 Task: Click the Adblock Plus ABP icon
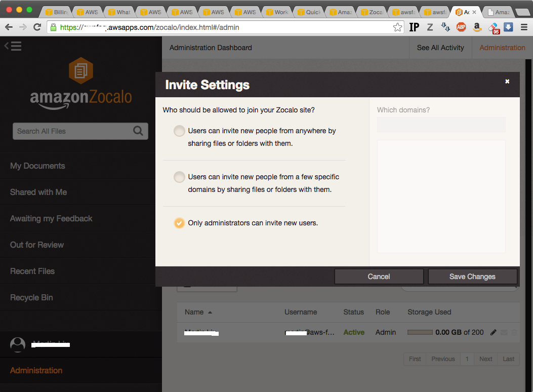coord(461,27)
